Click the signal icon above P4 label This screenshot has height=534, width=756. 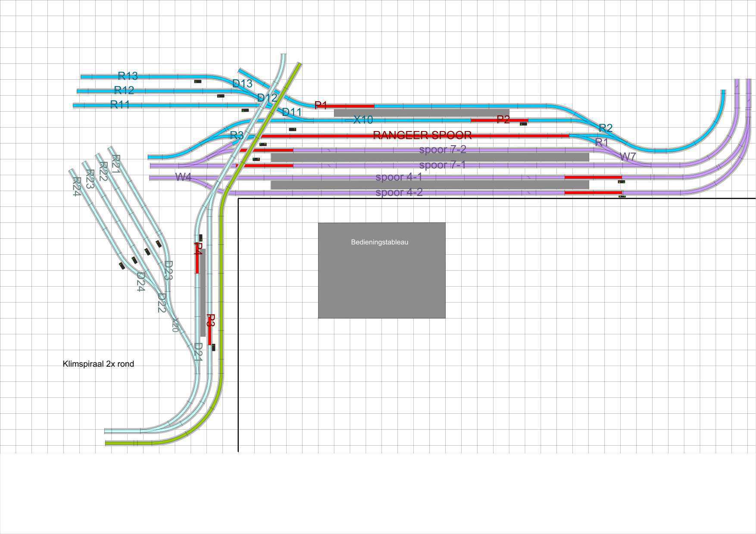(x=201, y=237)
